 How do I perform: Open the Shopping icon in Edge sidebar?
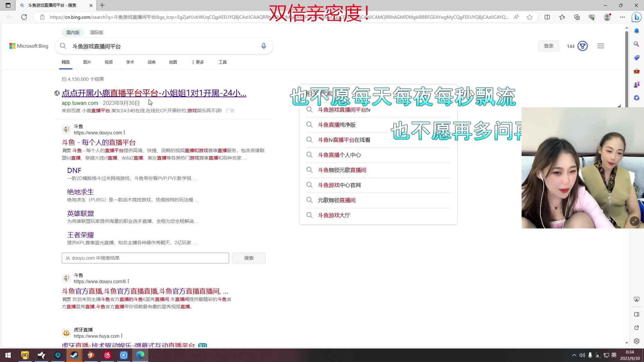tap(637, 57)
